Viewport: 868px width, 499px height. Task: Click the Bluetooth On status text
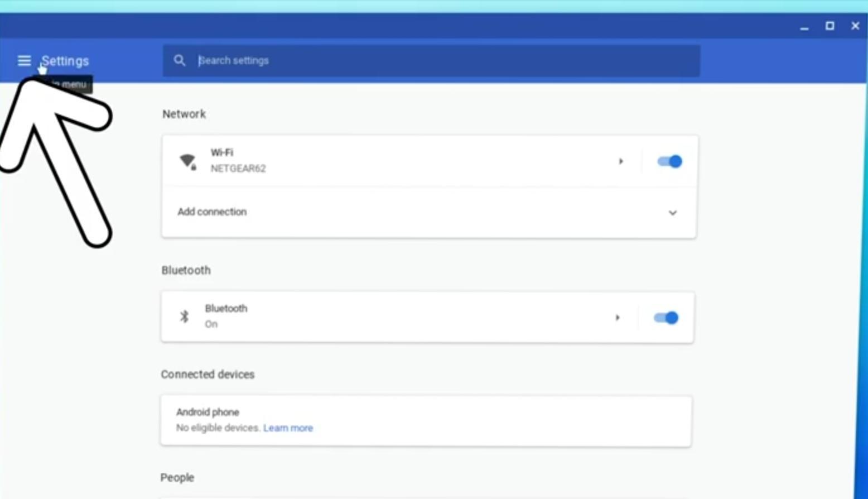[x=211, y=324]
